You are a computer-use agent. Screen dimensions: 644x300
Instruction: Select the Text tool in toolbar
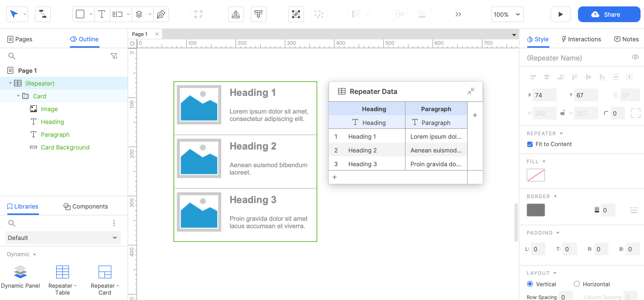pyautogui.click(x=102, y=14)
